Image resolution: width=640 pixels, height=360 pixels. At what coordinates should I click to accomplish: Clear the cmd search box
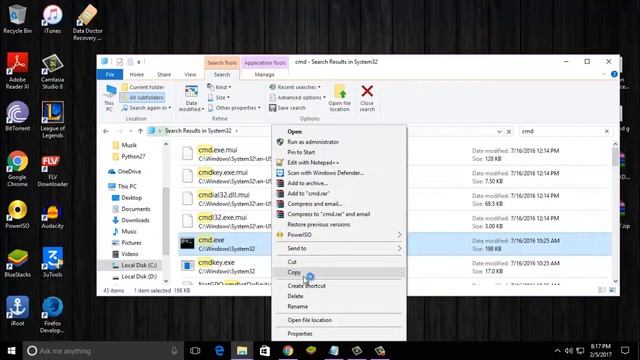coord(607,131)
